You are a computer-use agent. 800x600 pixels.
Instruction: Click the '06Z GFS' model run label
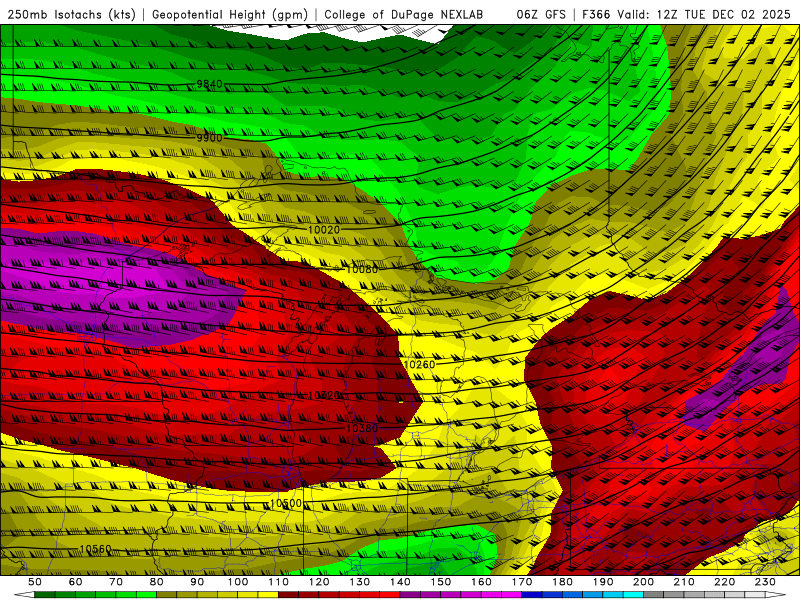tap(541, 15)
